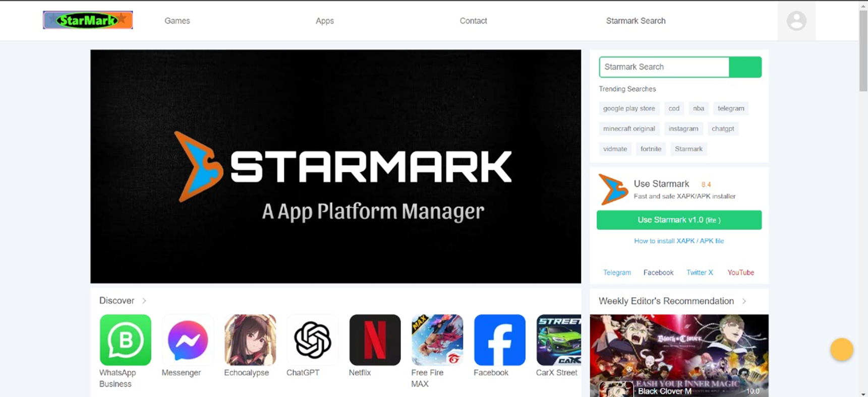The height and width of the screenshot is (397, 868).
Task: Open the WhatsApp Business app icon
Action: pyautogui.click(x=126, y=340)
